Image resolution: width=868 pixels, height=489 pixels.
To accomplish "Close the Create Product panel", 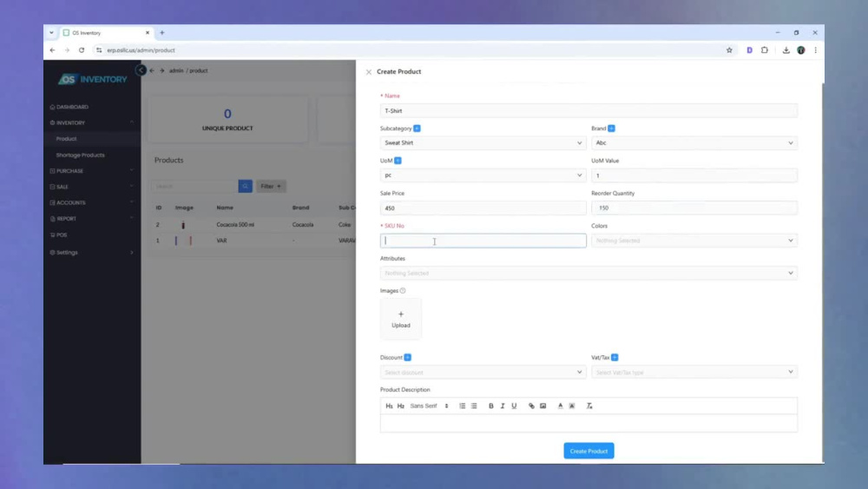I will (369, 72).
